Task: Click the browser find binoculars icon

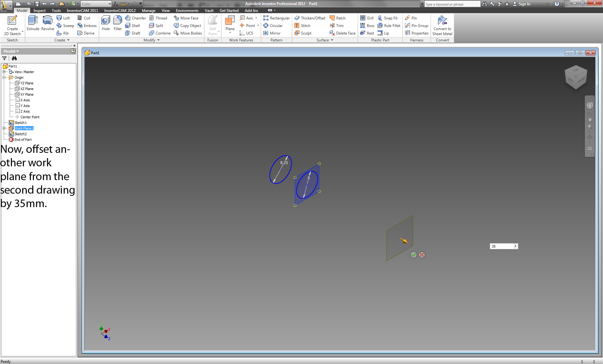Action: pos(14,58)
